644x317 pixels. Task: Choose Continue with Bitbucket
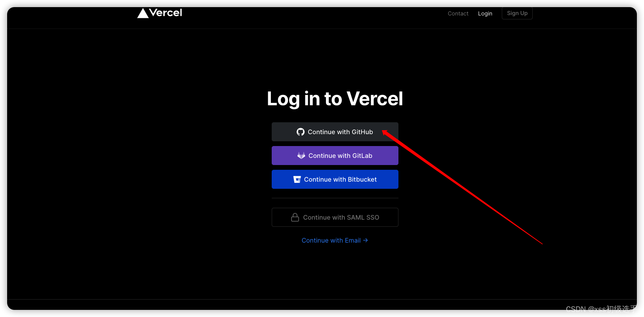pos(335,179)
